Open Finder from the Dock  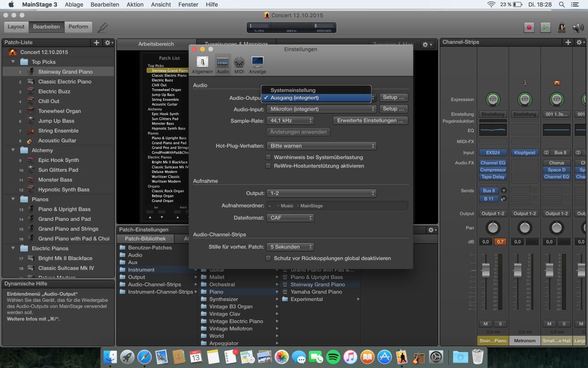[110, 356]
